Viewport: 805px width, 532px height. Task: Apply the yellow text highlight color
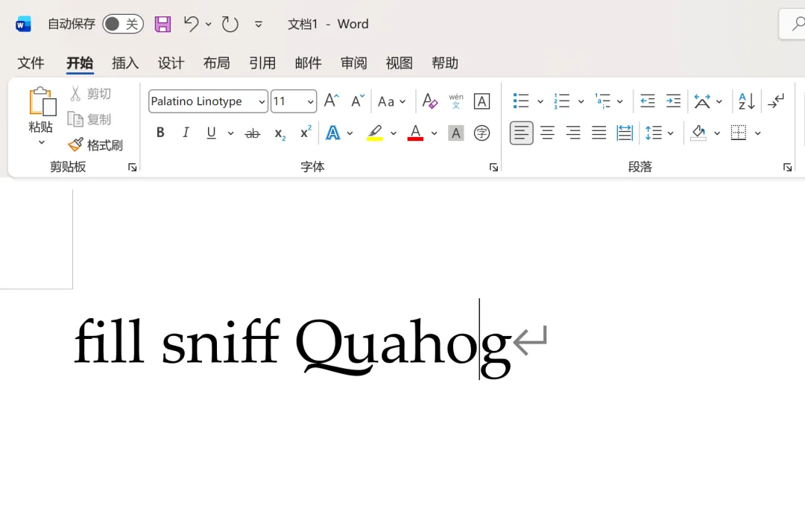pyautogui.click(x=375, y=133)
